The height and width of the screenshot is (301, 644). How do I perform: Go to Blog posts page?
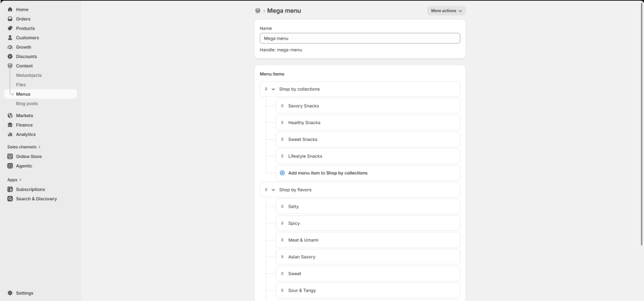coord(26,104)
